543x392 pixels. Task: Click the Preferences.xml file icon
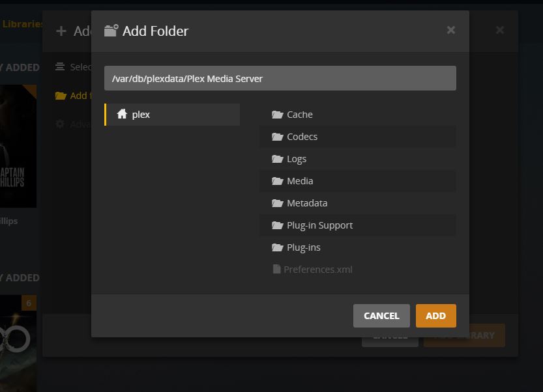[x=277, y=270]
